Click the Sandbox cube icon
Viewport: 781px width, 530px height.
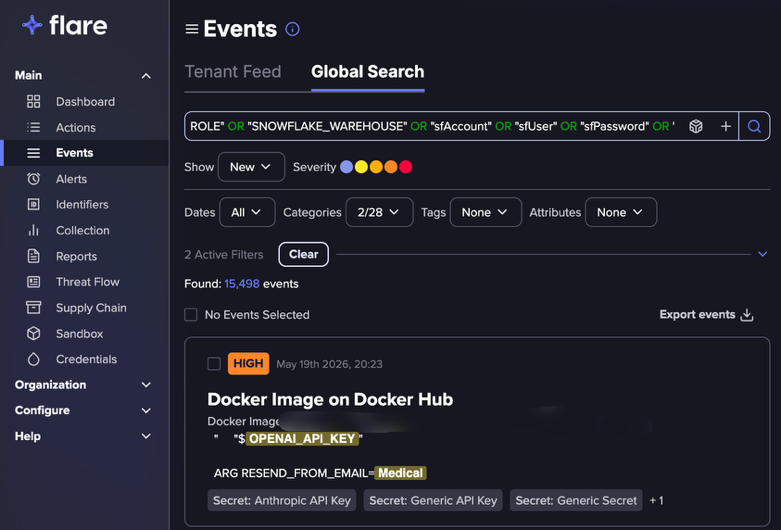point(33,333)
